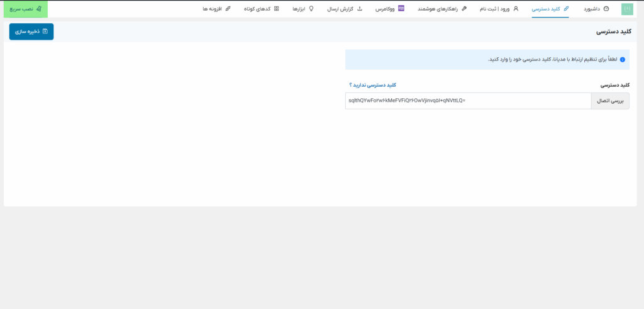Screen dimensions: 644x309
Task: Open the داشبورد dashboard tab
Action: pyautogui.click(x=594, y=9)
